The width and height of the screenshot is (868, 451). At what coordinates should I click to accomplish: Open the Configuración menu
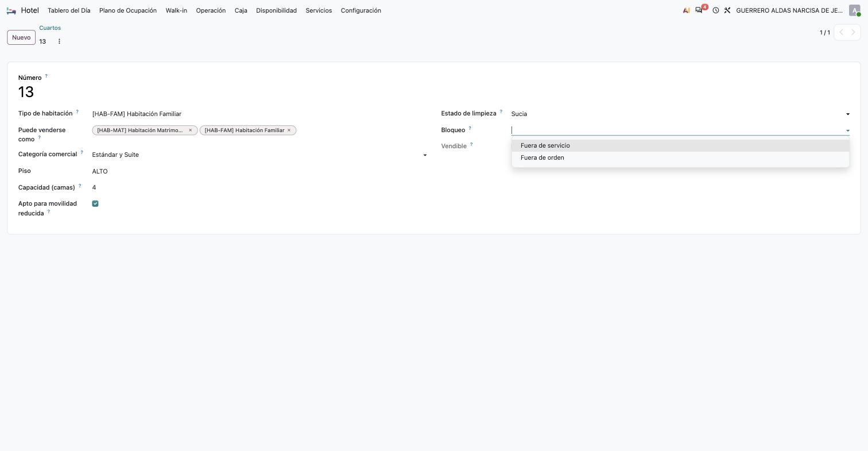coord(361,10)
